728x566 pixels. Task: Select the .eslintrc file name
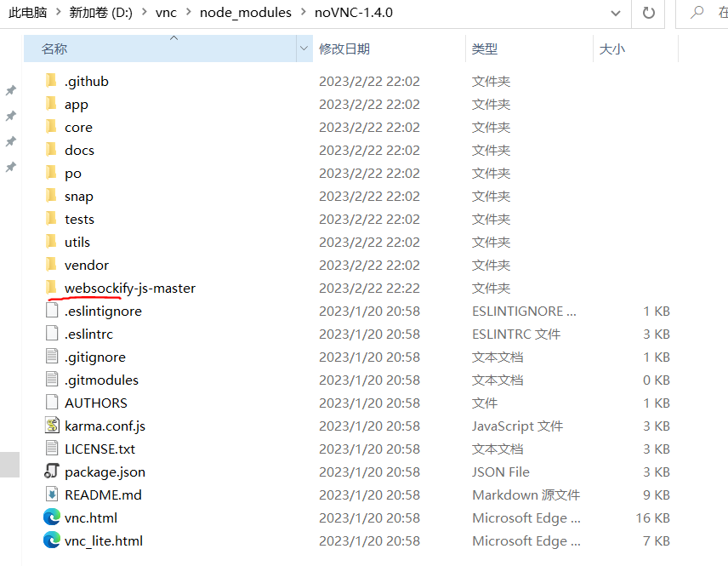tap(88, 334)
